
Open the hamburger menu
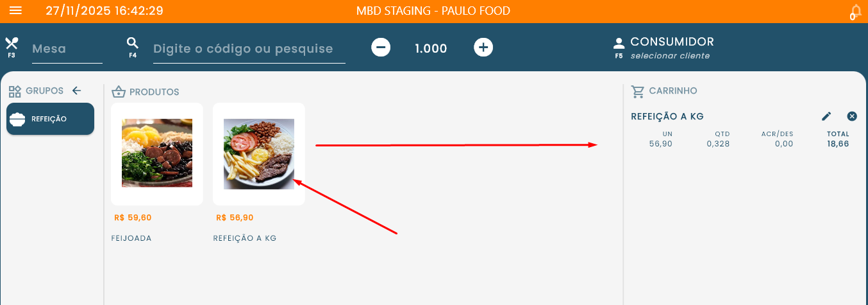[x=15, y=11]
